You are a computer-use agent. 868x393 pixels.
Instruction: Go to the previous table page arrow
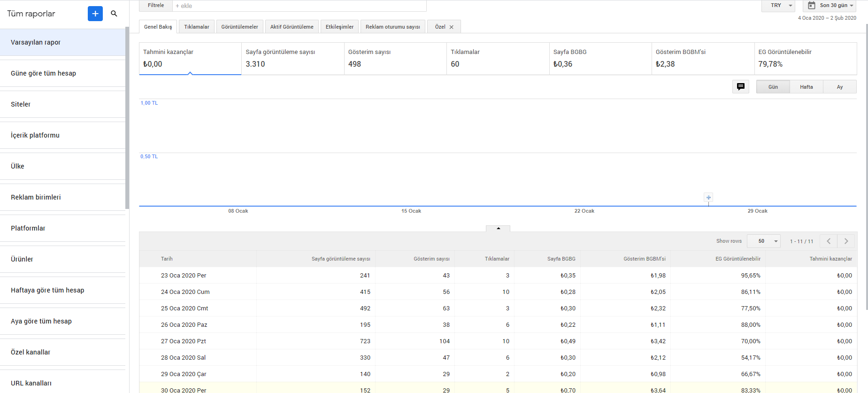pos(829,241)
